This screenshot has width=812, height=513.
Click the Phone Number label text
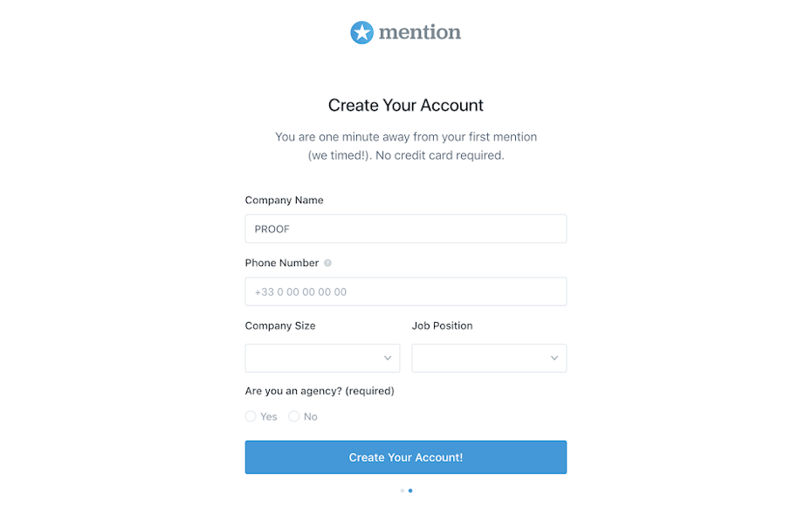(281, 263)
